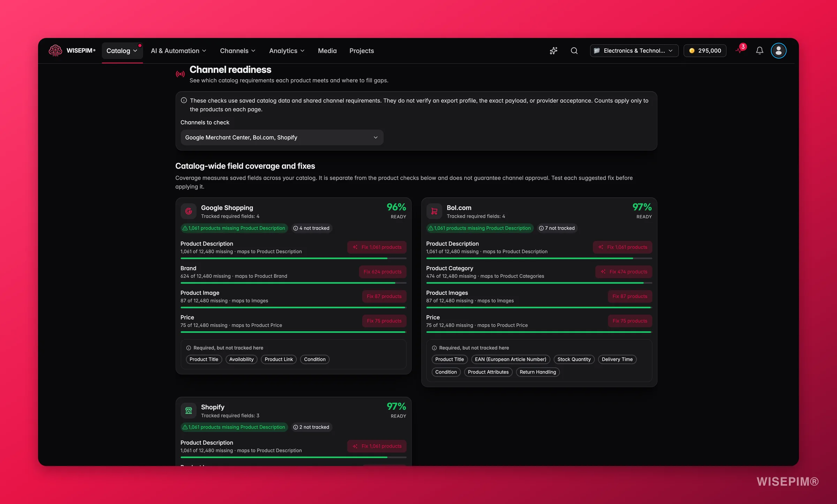Image resolution: width=837 pixels, height=504 pixels.
Task: Open the Catalog menu
Action: [x=122, y=51]
